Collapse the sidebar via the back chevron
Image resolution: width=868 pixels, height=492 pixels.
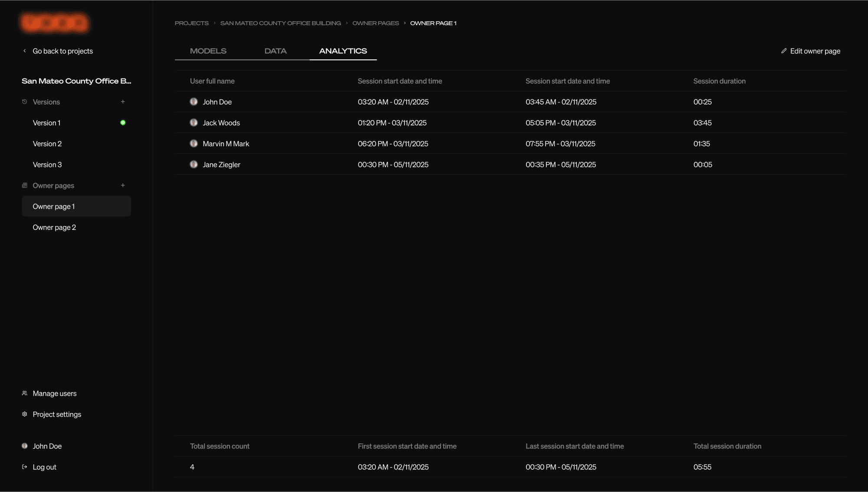25,51
